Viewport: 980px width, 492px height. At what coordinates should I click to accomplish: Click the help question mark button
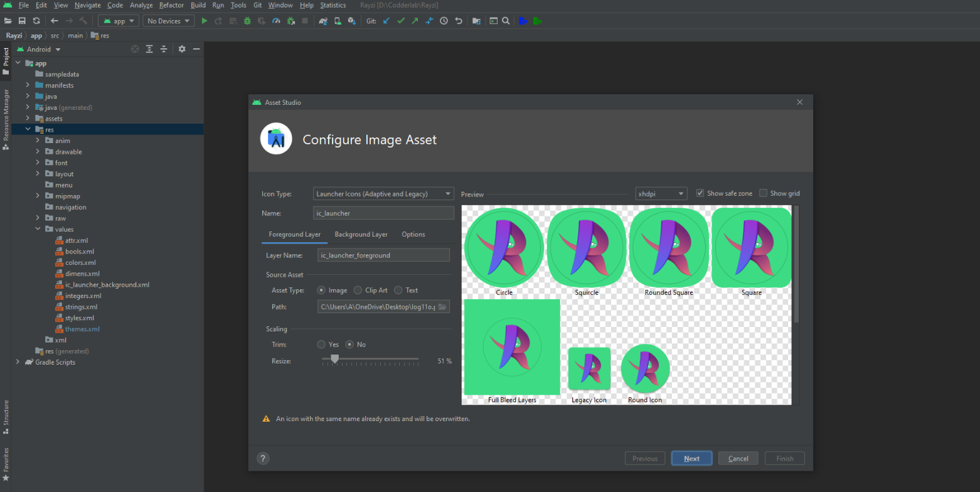(263, 459)
